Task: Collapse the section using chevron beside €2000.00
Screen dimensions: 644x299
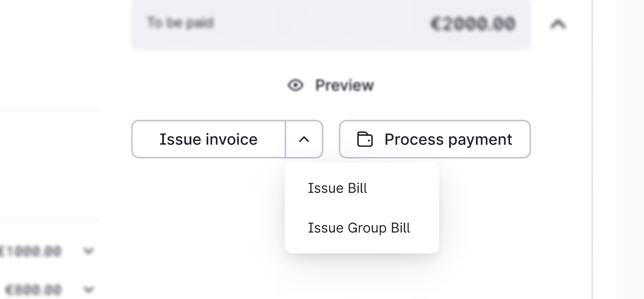Action: pyautogui.click(x=558, y=24)
